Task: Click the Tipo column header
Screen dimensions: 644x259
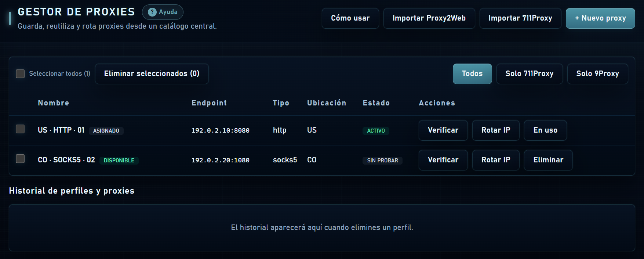Action: (281, 103)
